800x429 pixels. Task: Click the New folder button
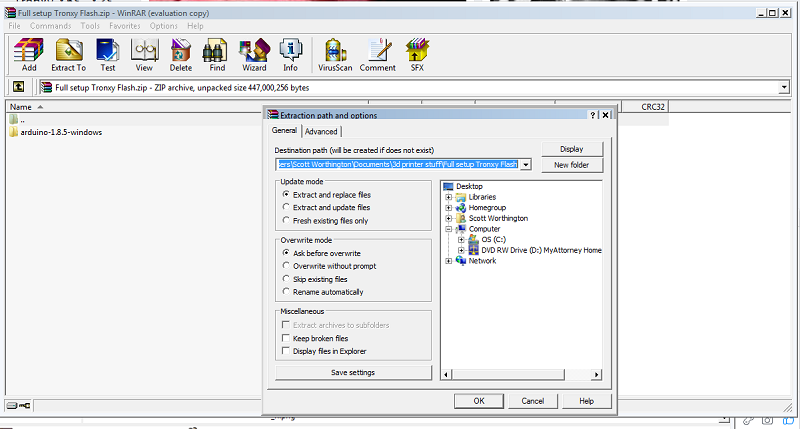tap(571, 165)
